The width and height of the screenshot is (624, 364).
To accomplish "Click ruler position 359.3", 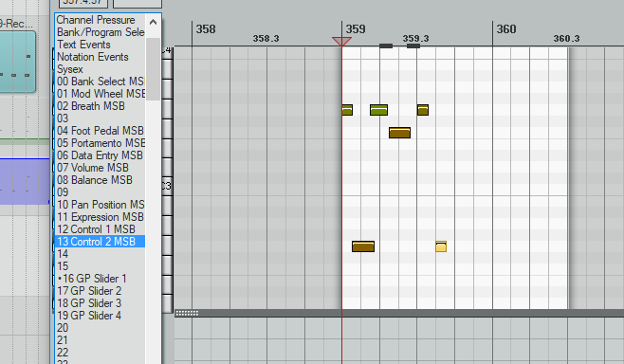I will pos(415,39).
